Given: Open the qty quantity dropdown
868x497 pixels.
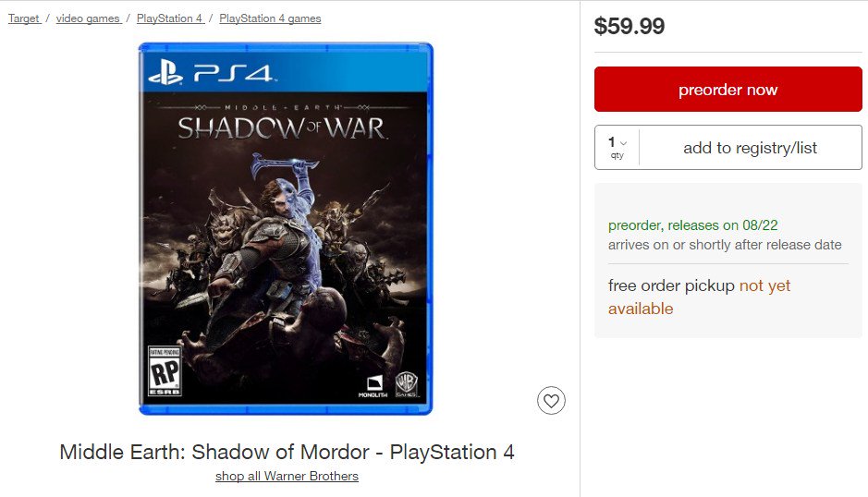Looking at the screenshot, I should 617,148.
